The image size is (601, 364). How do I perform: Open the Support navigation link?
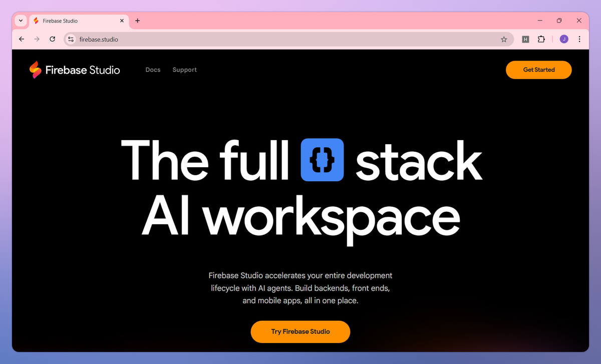(x=184, y=70)
